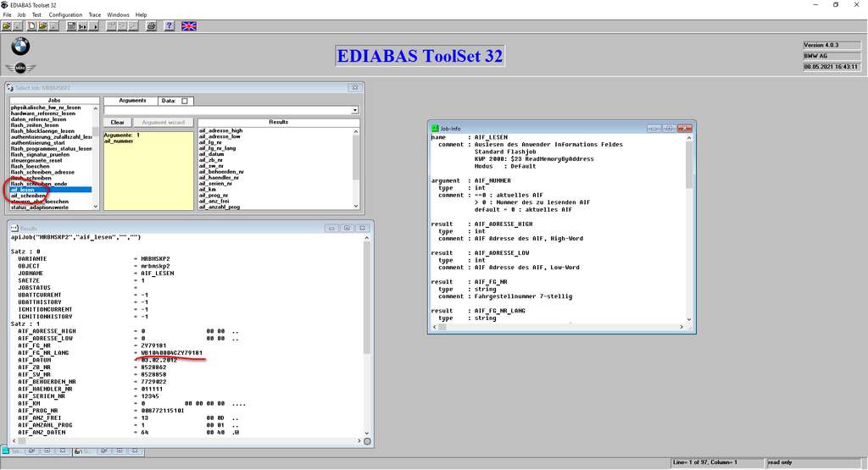Click the printer icon in toolbar

click(x=151, y=26)
